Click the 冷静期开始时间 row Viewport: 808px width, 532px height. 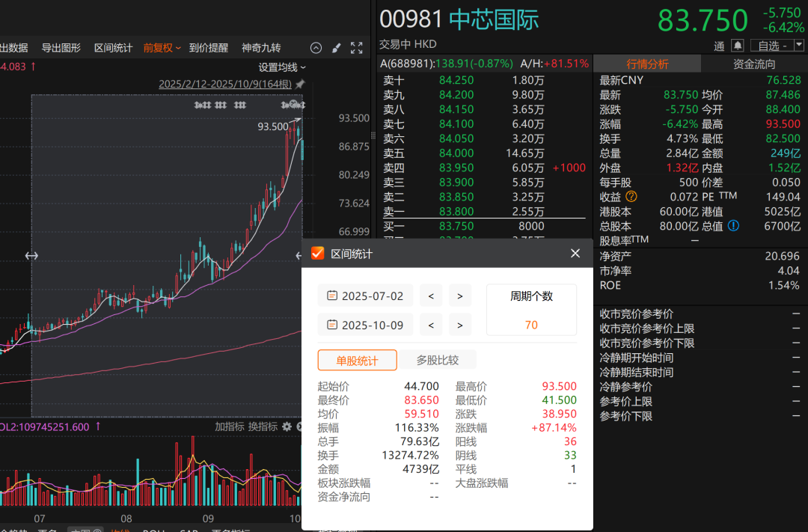(x=700, y=357)
